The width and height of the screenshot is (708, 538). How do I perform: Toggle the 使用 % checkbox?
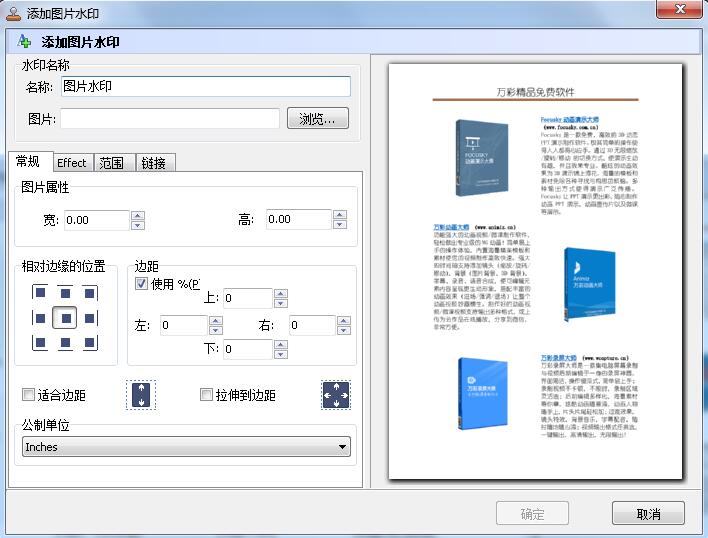(142, 283)
